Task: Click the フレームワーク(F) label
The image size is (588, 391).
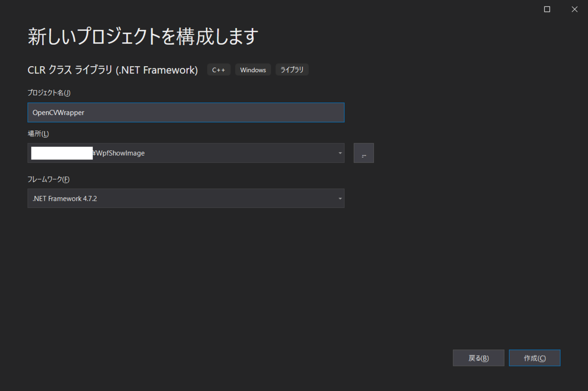Action: click(49, 180)
